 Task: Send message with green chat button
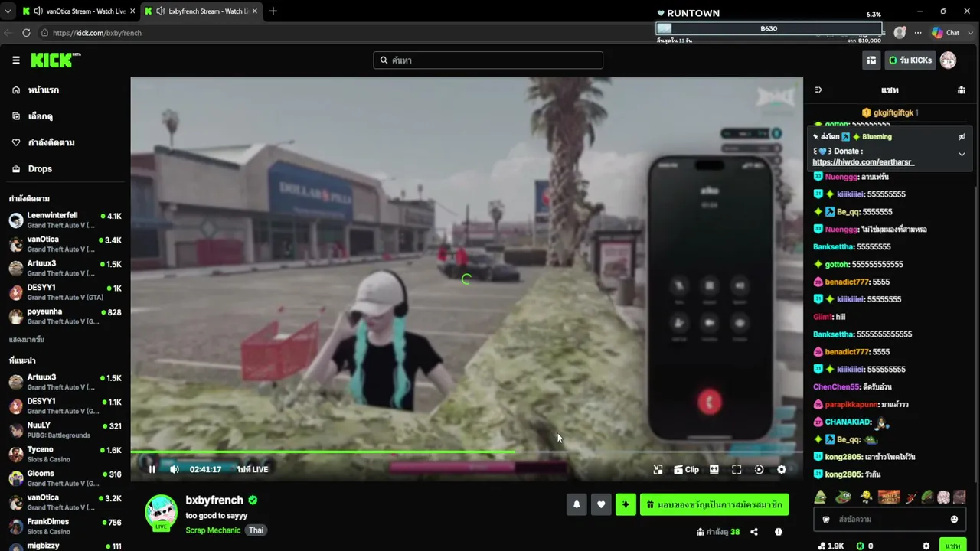click(x=952, y=545)
